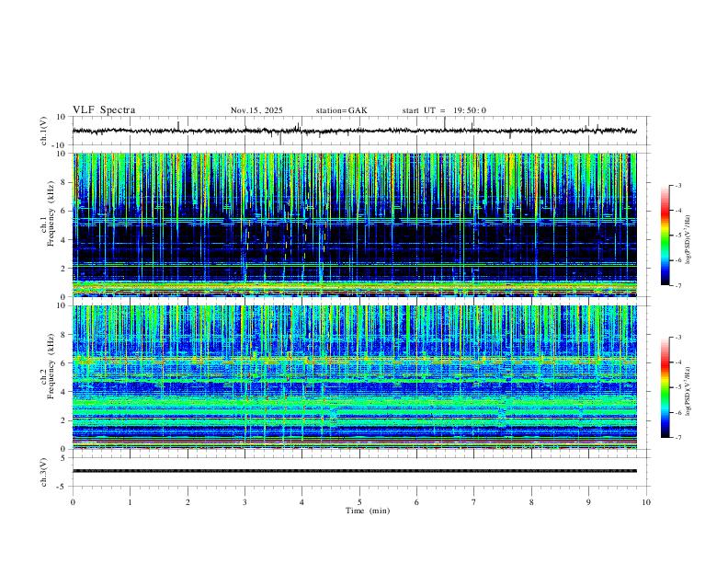This screenshot has height=563, width=728.
Task: Click the time axis tick label 0
Action: [x=73, y=502]
